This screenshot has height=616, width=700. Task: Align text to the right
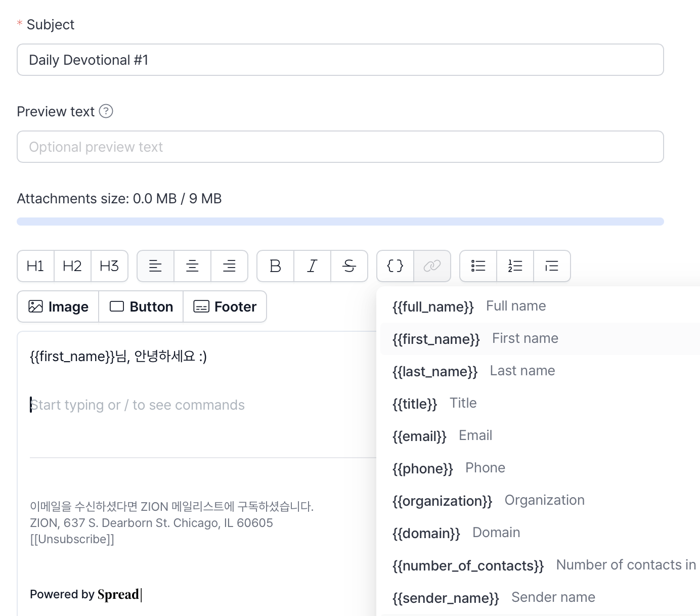(x=230, y=266)
